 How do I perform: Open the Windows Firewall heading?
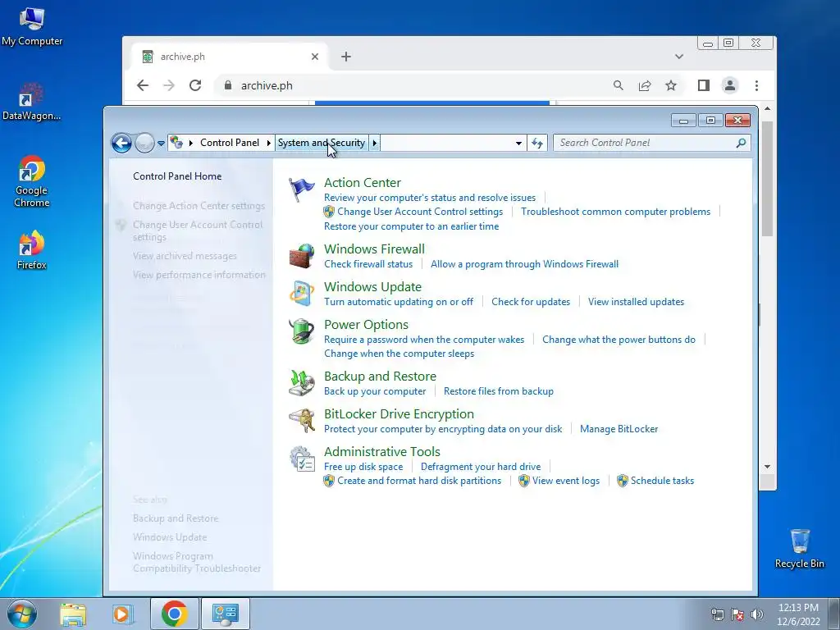tap(374, 249)
